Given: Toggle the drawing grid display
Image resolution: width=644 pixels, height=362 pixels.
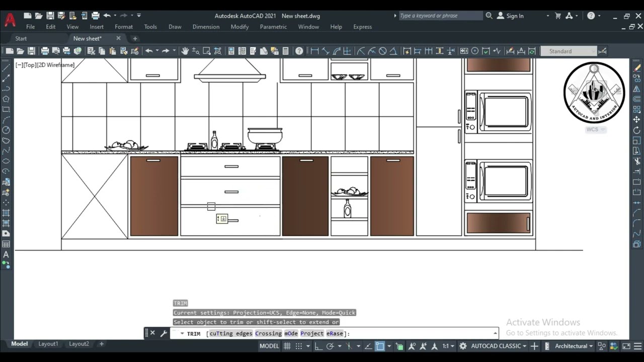Looking at the screenshot, I should pyautogui.click(x=287, y=346).
